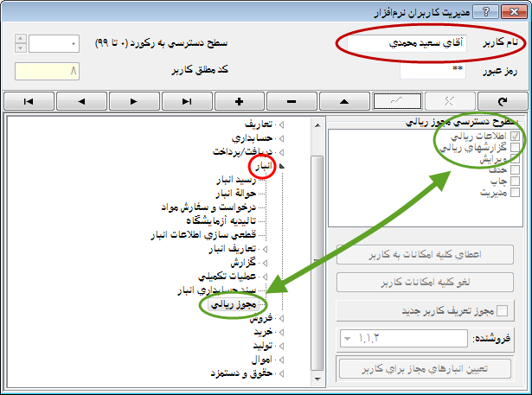Select حوالة انبار tree item

pos(236,194)
